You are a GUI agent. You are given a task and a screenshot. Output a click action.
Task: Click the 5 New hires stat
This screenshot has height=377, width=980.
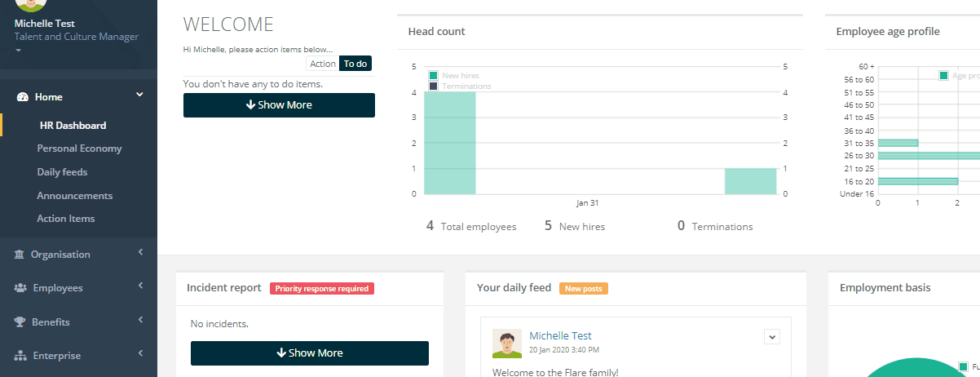click(x=575, y=226)
